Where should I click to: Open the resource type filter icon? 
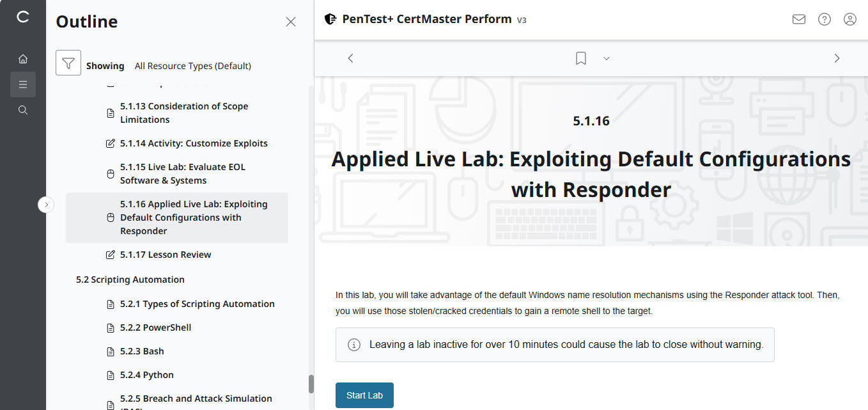pyautogui.click(x=68, y=62)
